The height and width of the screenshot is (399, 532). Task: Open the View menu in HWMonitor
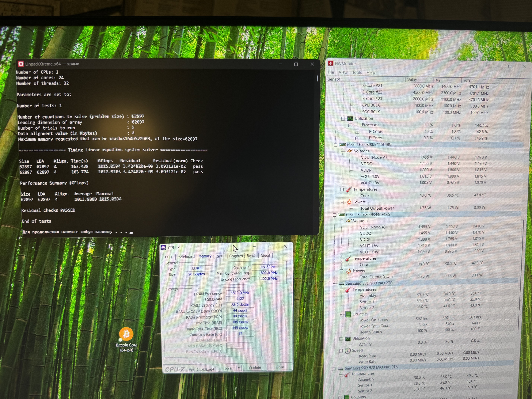pyautogui.click(x=343, y=72)
